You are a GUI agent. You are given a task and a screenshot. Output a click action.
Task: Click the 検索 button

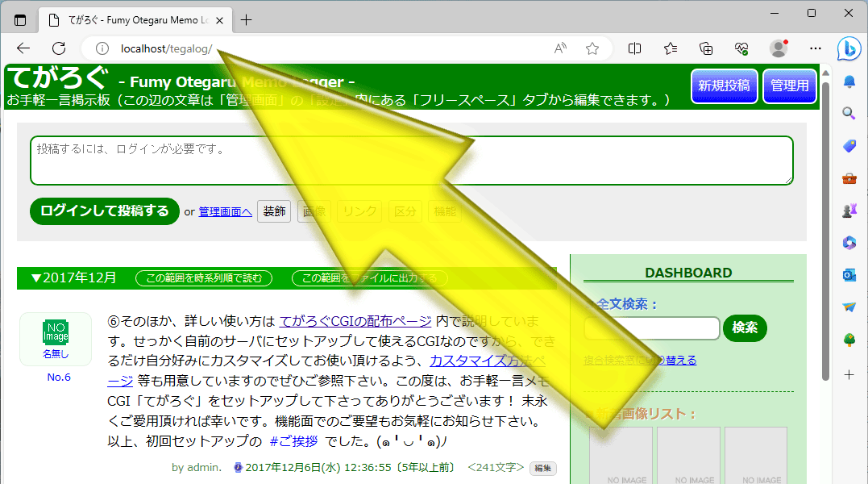[745, 328]
